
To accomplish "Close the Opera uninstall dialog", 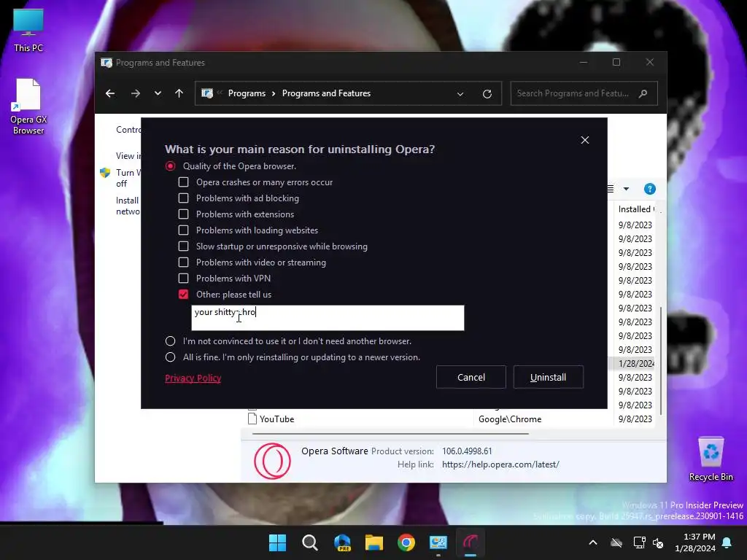I will pyautogui.click(x=585, y=140).
